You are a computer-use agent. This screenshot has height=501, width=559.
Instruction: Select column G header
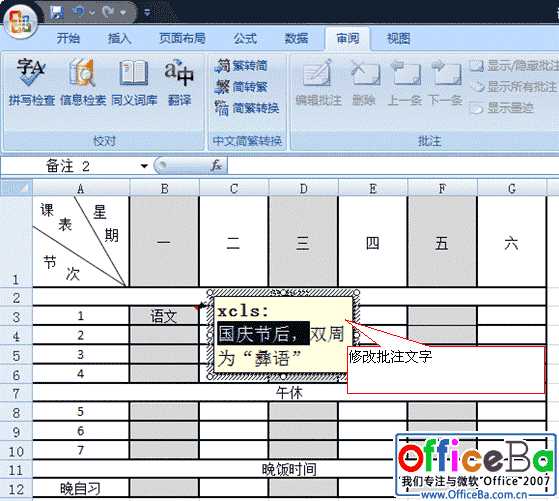point(512,188)
